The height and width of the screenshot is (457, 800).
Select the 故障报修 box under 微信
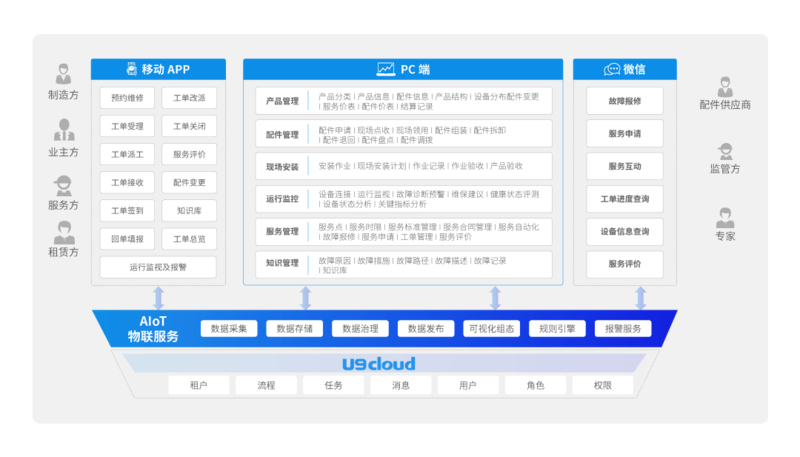coord(624,101)
